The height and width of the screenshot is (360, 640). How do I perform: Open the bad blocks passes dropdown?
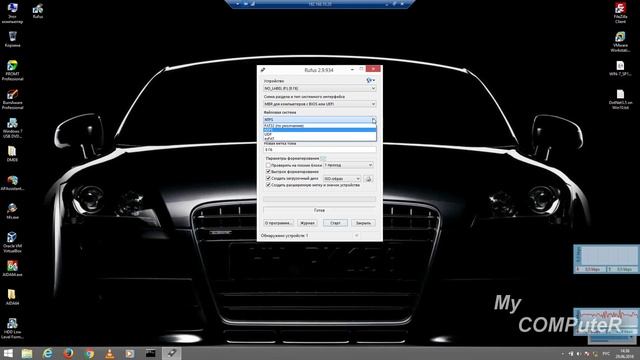click(x=348, y=165)
